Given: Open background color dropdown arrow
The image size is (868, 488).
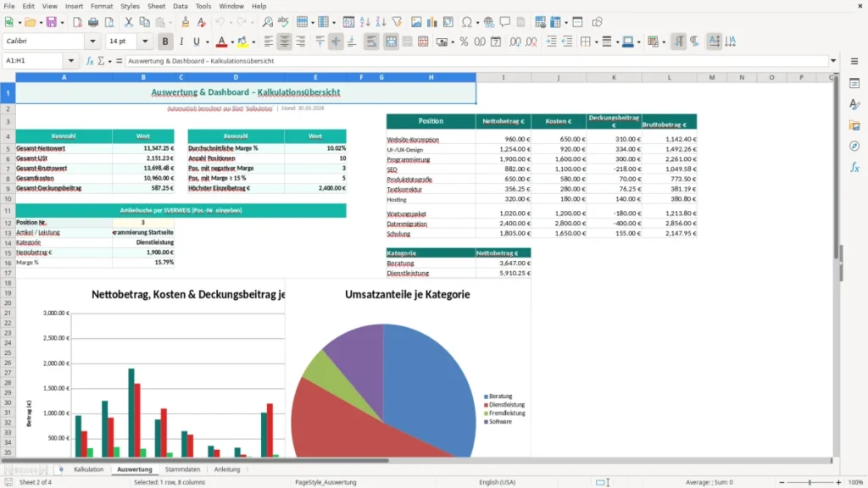Looking at the screenshot, I should [253, 42].
